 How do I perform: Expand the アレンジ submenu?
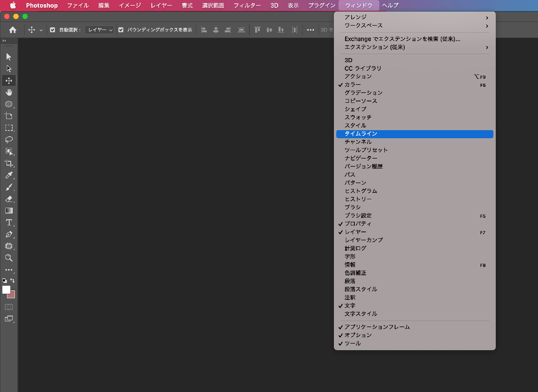pos(415,17)
